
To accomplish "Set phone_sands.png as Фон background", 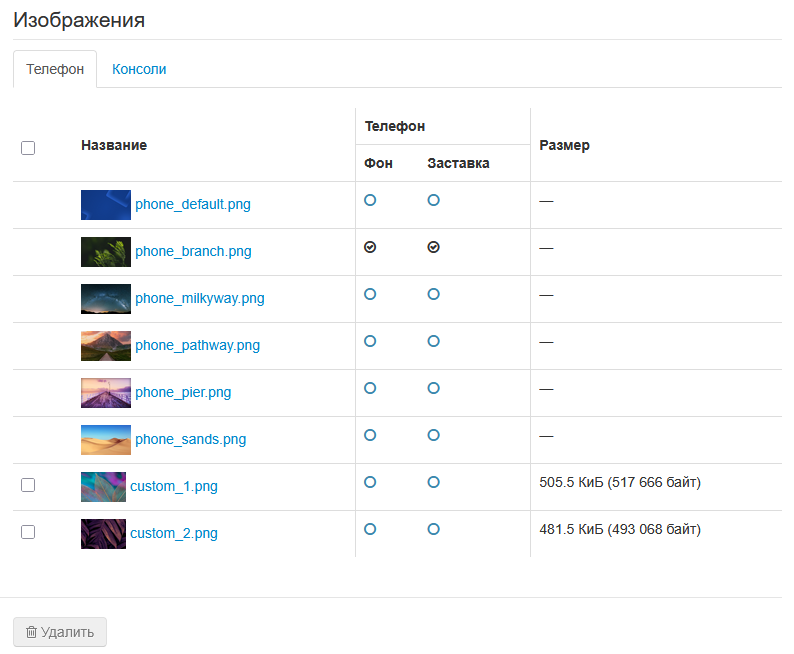I will pyautogui.click(x=370, y=435).
